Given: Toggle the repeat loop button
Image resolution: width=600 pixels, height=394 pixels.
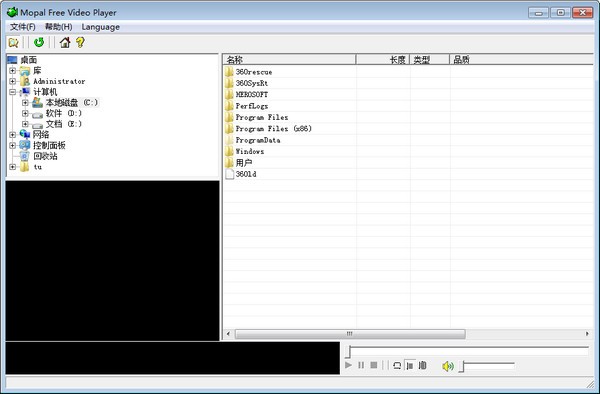Looking at the screenshot, I should pos(397,365).
